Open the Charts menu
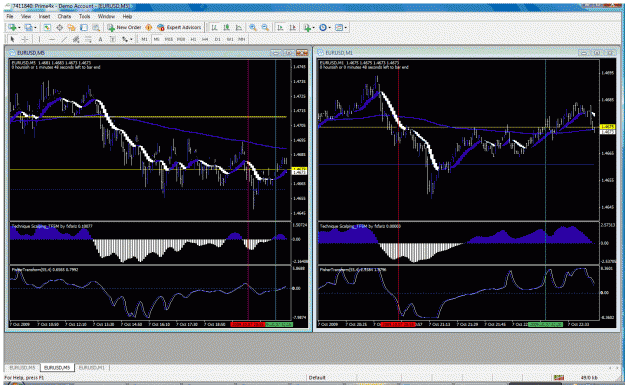625x385 pixels. click(x=64, y=16)
